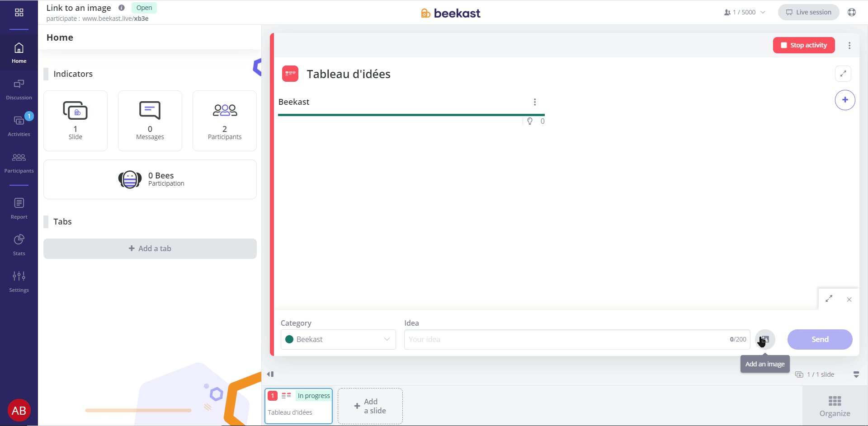The width and height of the screenshot is (868, 426).
Task: Collapse the slide strip
Action: pyautogui.click(x=856, y=375)
